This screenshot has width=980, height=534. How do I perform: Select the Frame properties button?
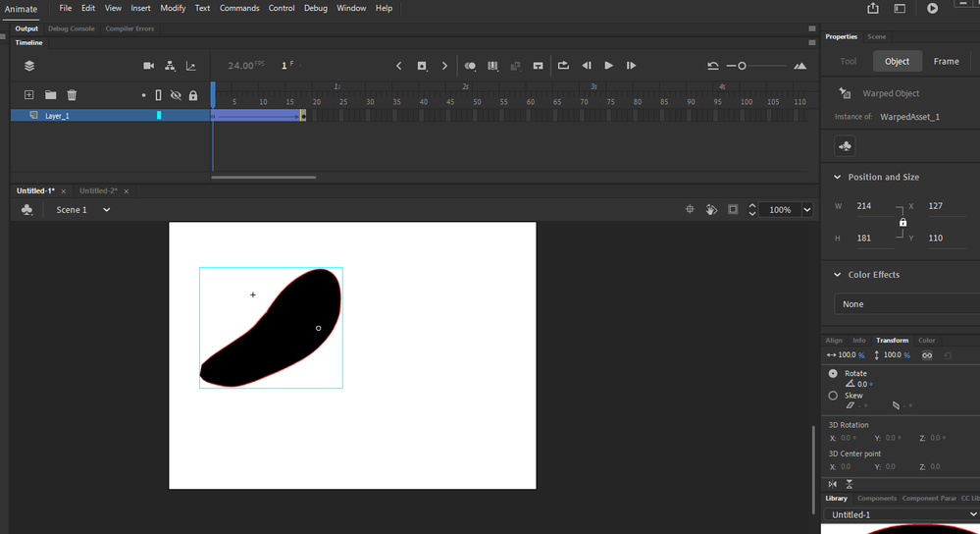pos(946,61)
